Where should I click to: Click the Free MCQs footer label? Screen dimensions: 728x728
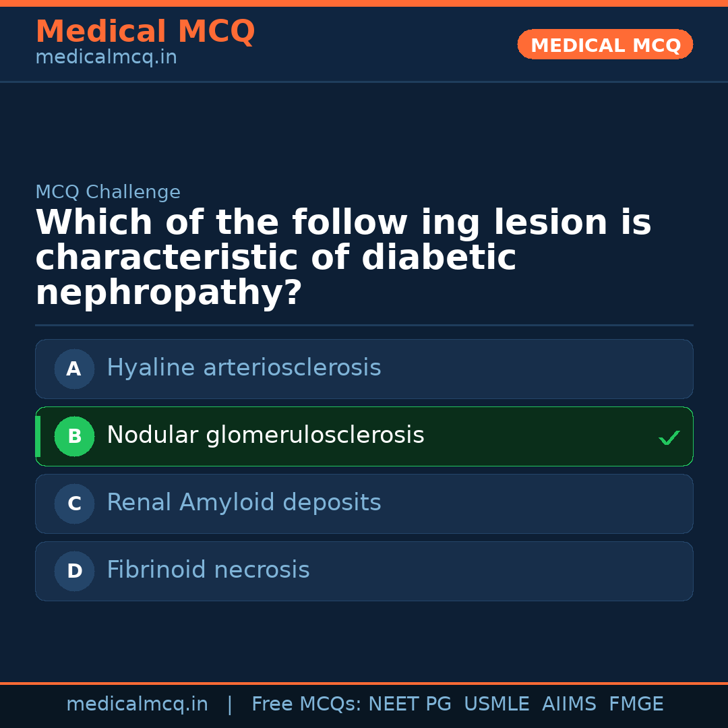tap(306, 704)
